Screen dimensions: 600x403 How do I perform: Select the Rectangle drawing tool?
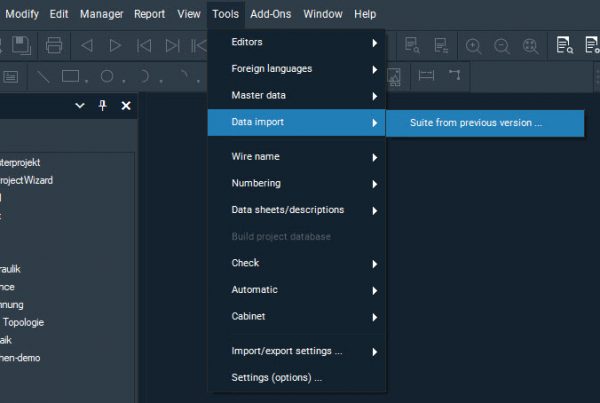[x=71, y=76]
